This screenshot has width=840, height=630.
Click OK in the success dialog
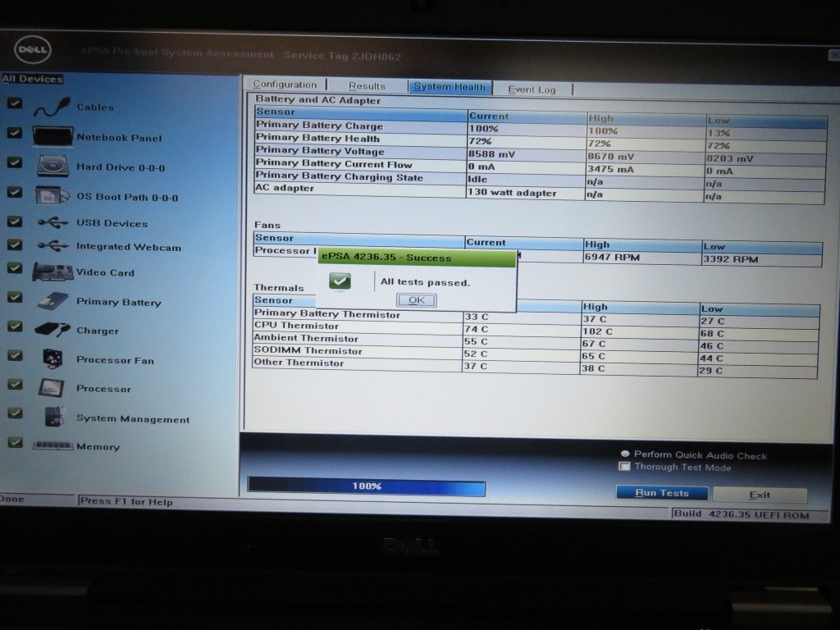tap(416, 300)
